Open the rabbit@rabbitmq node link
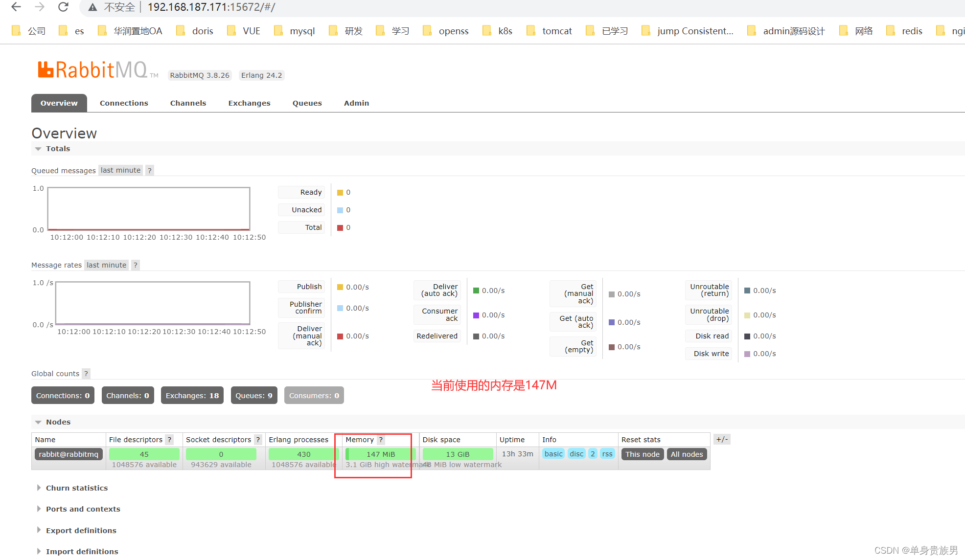The image size is (965, 560). (69, 454)
